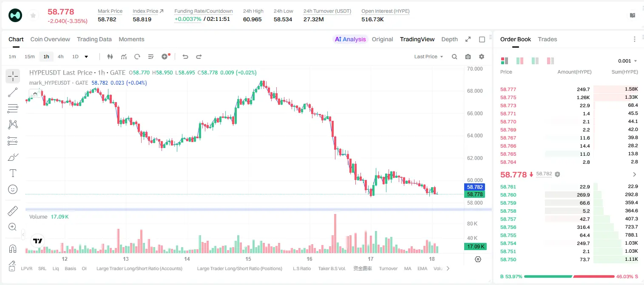This screenshot has width=644, height=285.
Task: Select the ruler measure tool
Action: 13,211
